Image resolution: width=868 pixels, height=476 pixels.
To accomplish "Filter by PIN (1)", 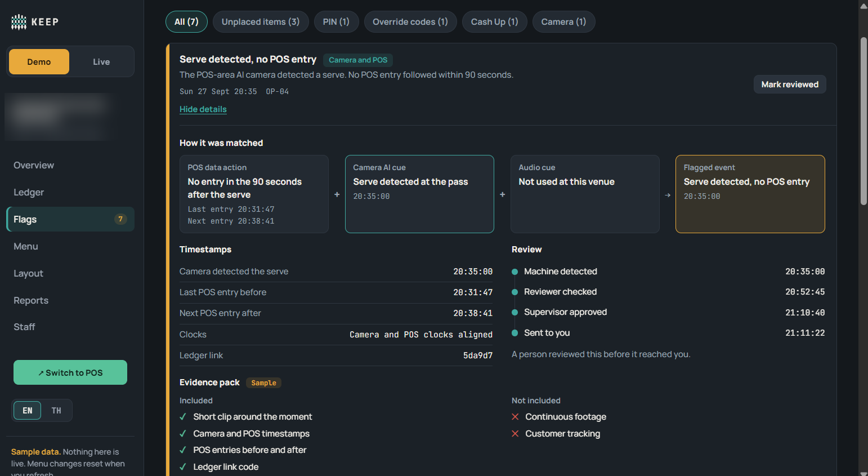I will (x=336, y=22).
